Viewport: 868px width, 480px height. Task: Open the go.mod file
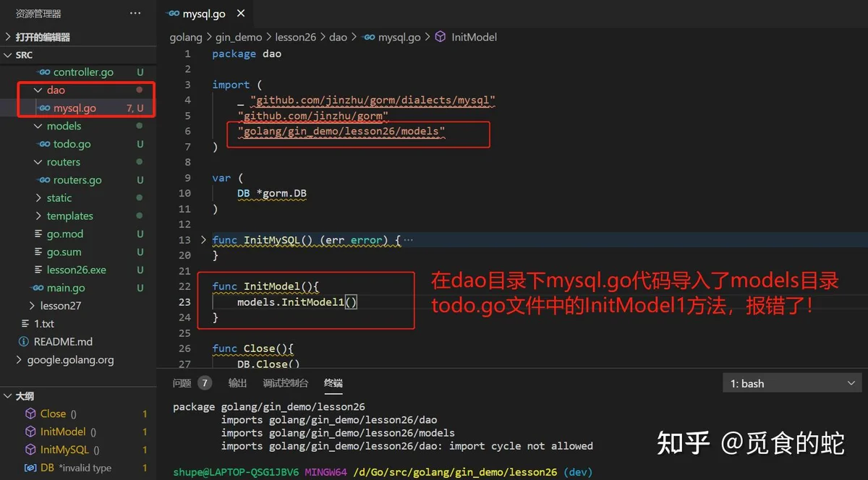[65, 234]
